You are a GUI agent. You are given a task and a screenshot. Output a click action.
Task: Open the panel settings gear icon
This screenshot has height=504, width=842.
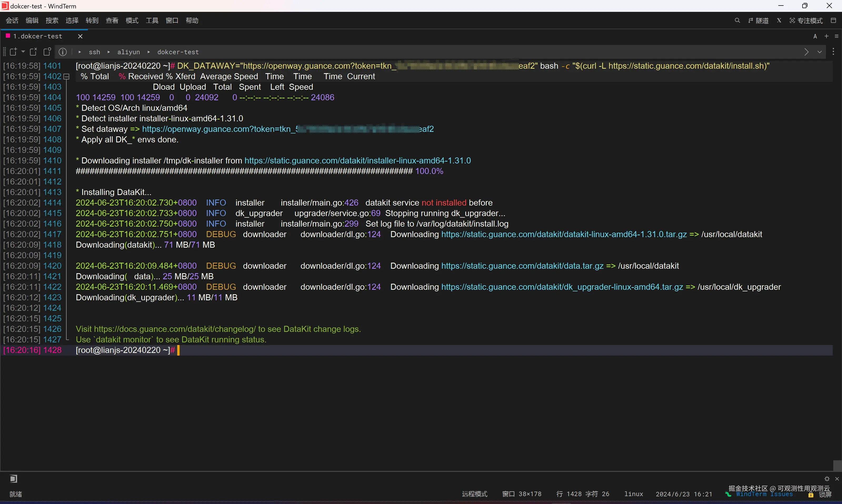(827, 478)
